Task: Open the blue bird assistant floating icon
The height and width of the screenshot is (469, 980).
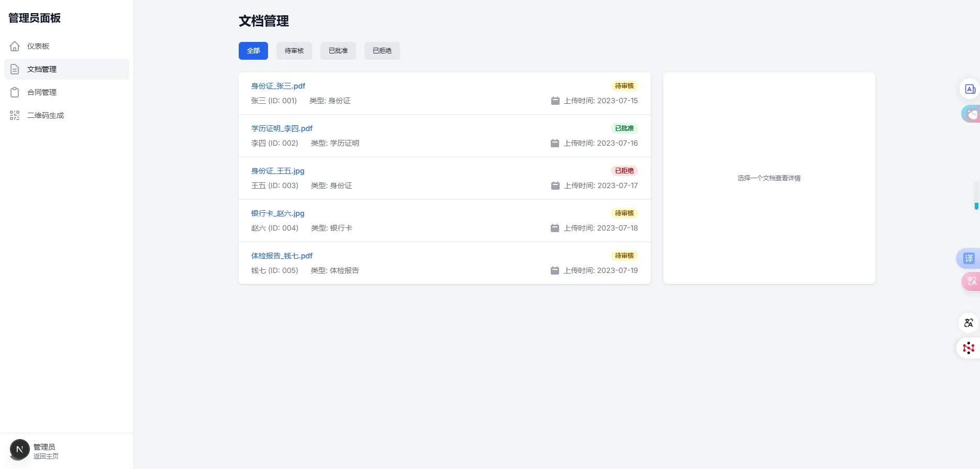Action: point(971,114)
